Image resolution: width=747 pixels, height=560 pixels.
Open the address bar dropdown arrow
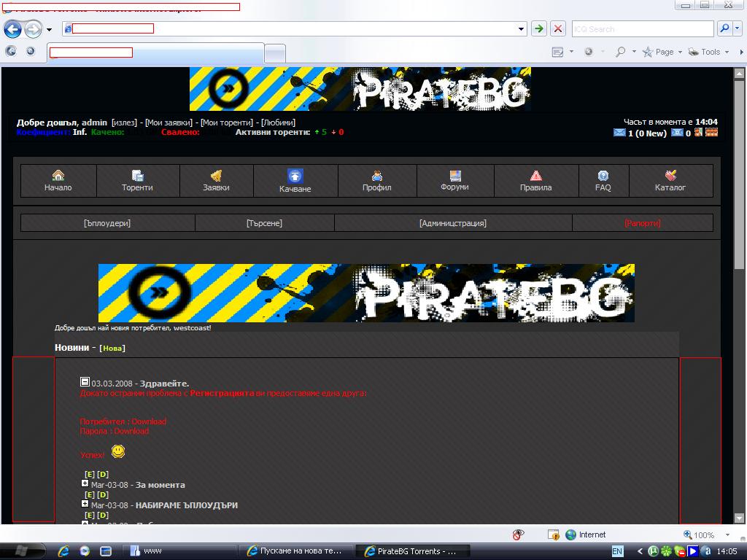522,28
